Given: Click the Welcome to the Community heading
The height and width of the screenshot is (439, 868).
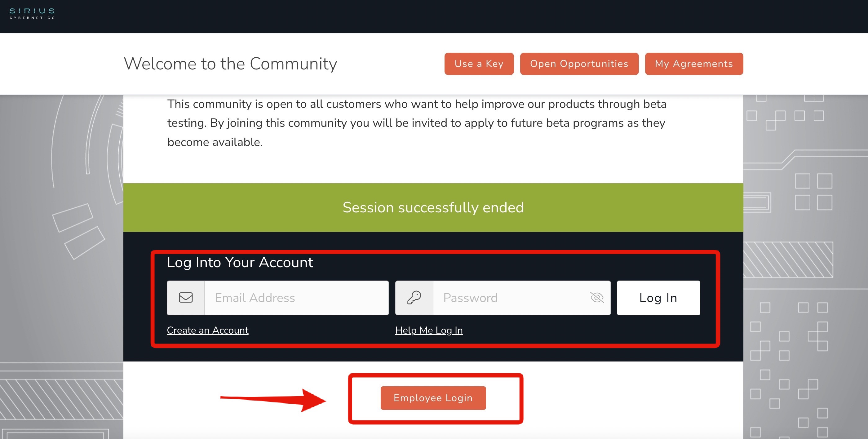Looking at the screenshot, I should [x=230, y=64].
